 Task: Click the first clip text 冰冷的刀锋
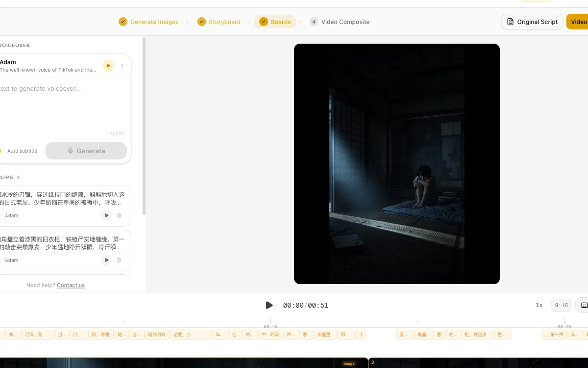coord(62,198)
